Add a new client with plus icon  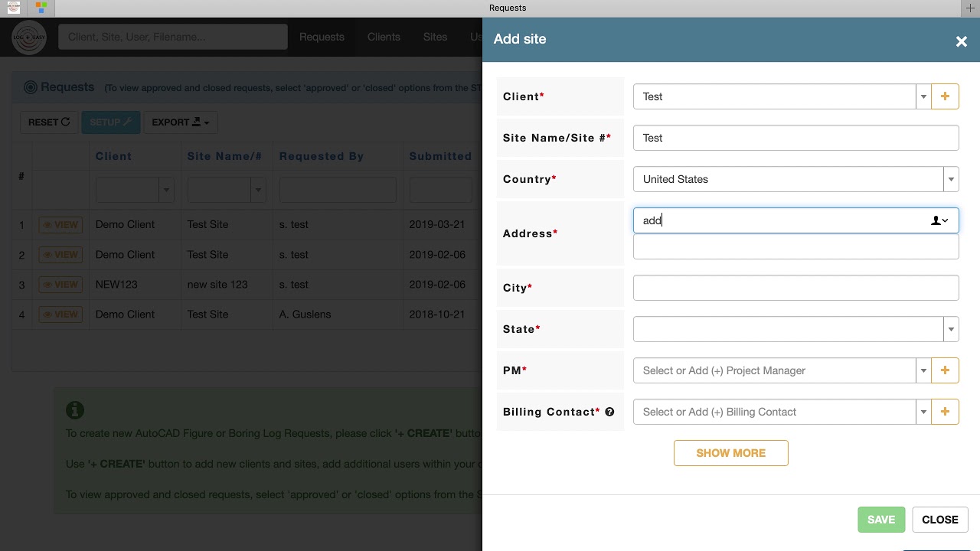pyautogui.click(x=945, y=96)
